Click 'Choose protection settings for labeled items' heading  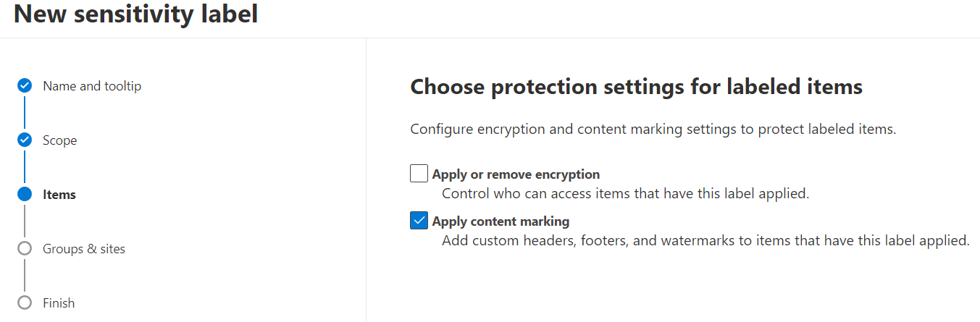[636, 88]
